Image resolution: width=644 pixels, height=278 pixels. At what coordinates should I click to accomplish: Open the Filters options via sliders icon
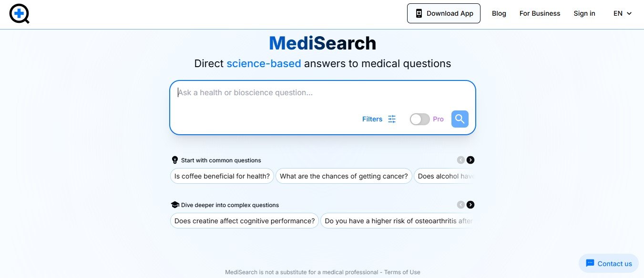391,119
